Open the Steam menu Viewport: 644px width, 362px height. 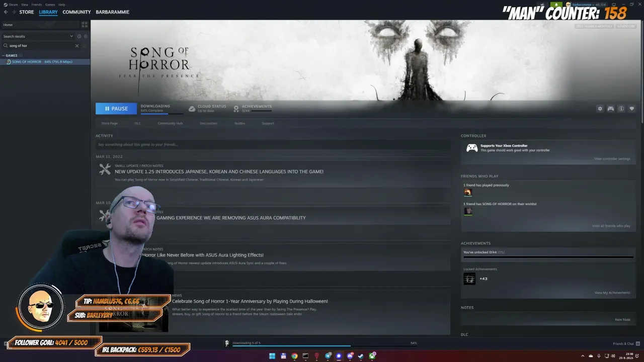pos(13,5)
